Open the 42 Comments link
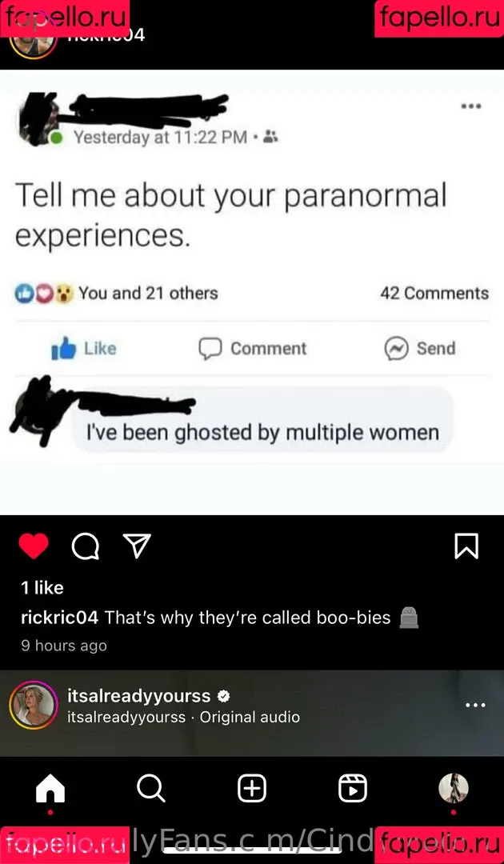This screenshot has height=864, width=504. pyautogui.click(x=434, y=293)
